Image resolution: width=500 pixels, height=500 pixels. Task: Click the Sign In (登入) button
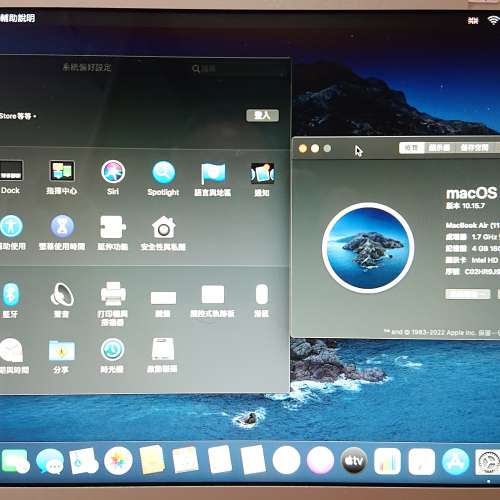(x=262, y=115)
